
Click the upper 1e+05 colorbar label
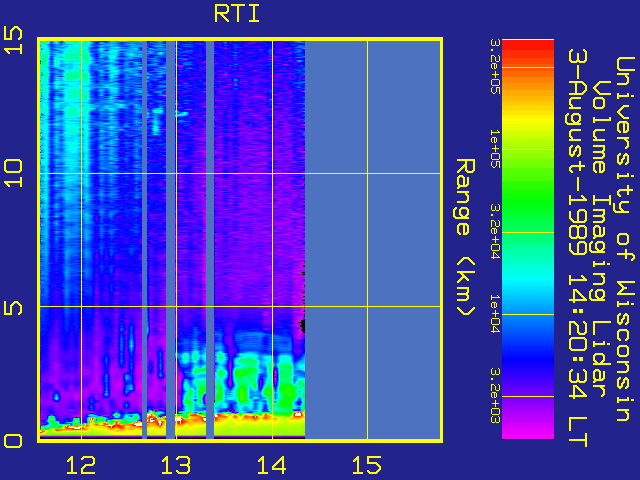[495, 149]
